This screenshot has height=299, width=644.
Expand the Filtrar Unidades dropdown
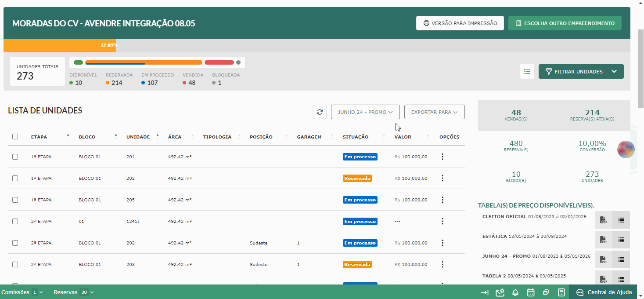(581, 72)
